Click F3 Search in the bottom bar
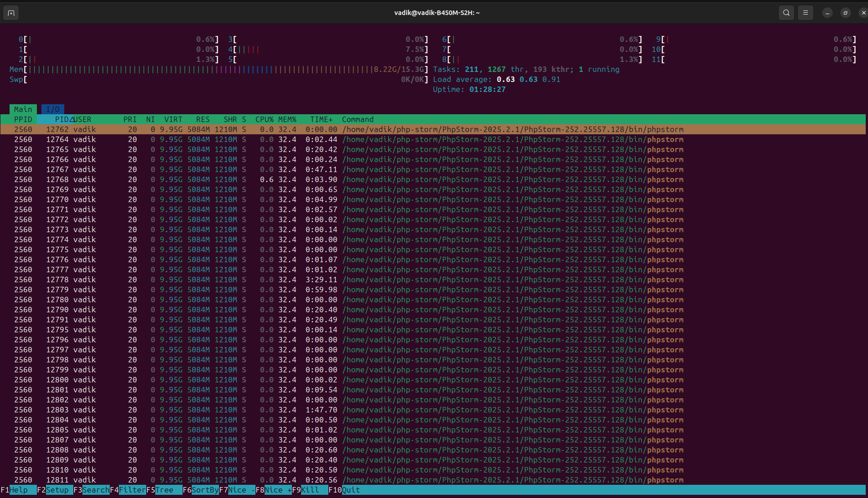Screen dimensions: 868x498 coord(92,490)
